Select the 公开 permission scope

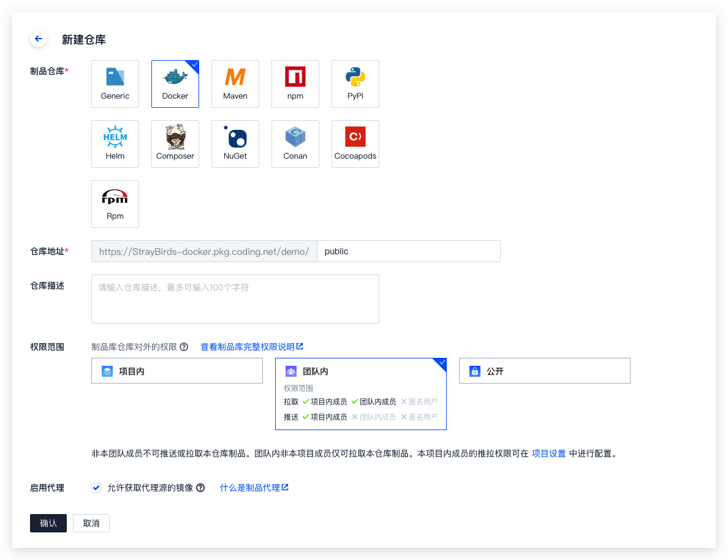click(x=545, y=371)
